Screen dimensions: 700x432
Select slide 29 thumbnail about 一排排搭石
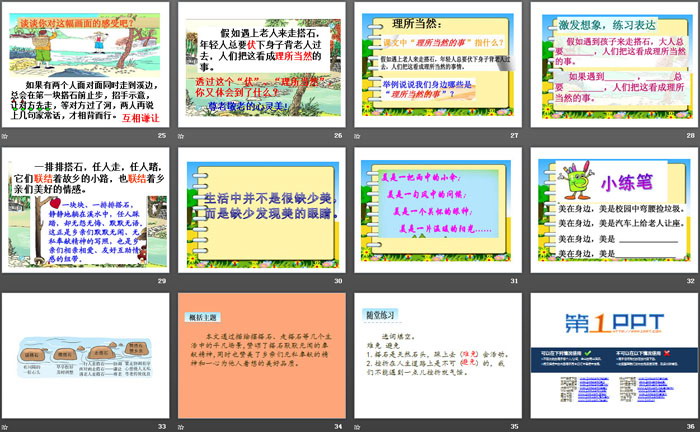coord(86,210)
